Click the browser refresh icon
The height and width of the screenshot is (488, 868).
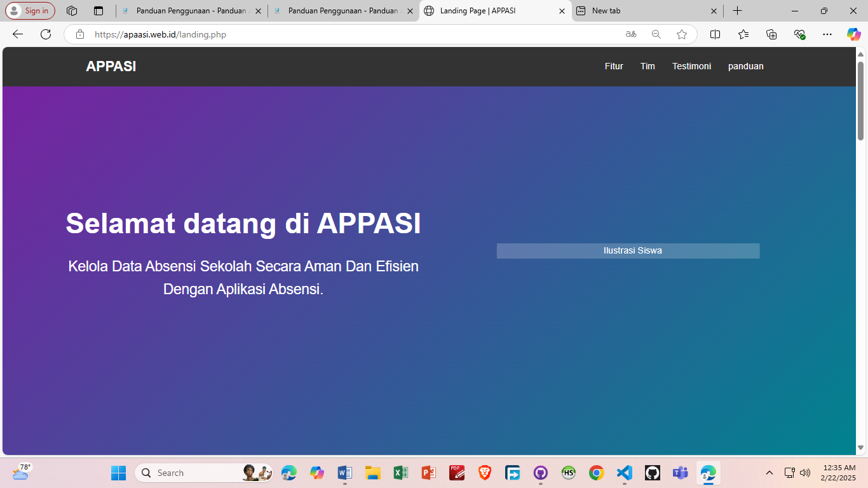pyautogui.click(x=45, y=34)
